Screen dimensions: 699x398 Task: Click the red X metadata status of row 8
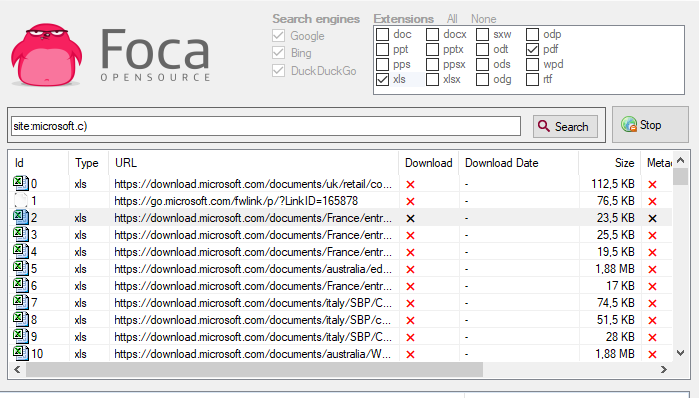click(x=653, y=320)
